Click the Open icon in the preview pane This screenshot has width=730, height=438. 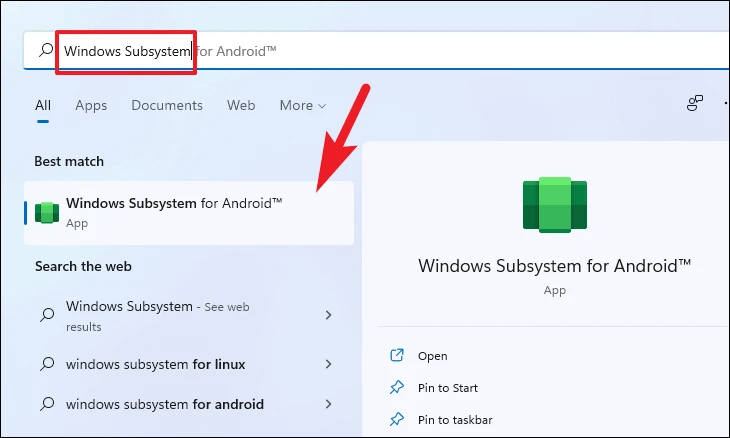397,356
